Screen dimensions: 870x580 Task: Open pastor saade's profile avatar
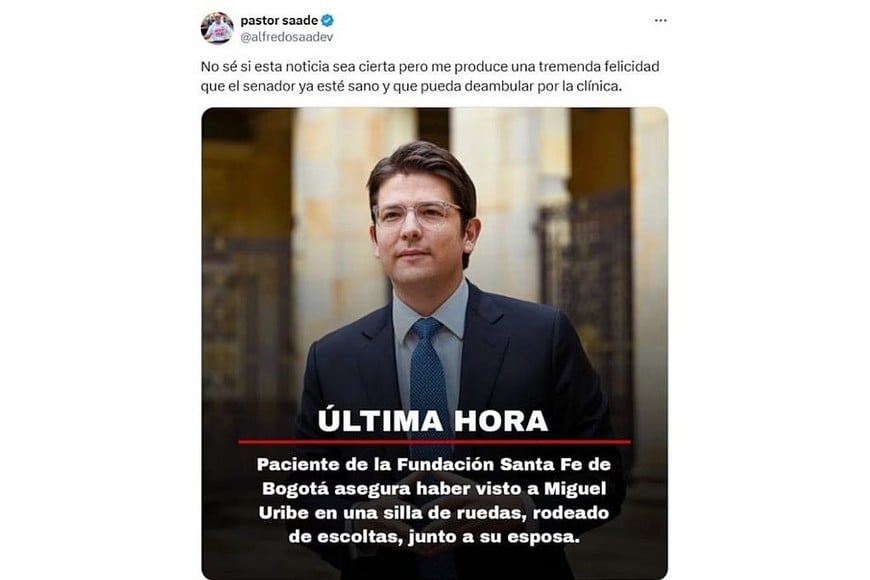pyautogui.click(x=217, y=28)
